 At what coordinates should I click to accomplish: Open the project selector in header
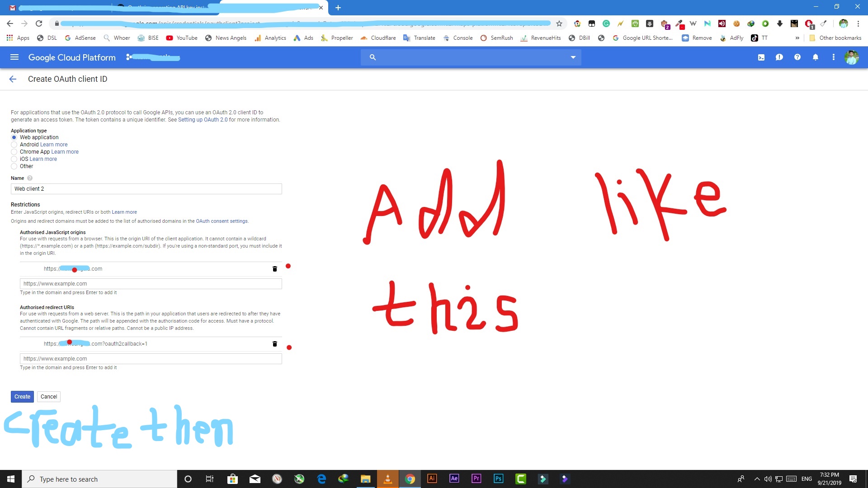(153, 57)
